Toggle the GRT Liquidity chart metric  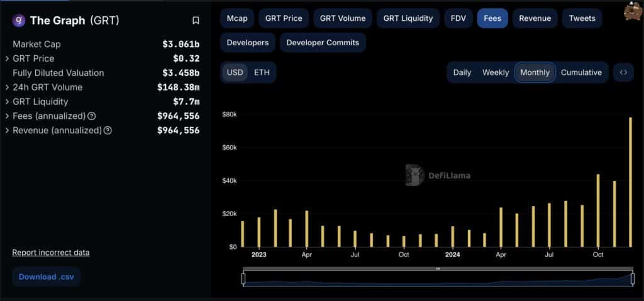(408, 18)
